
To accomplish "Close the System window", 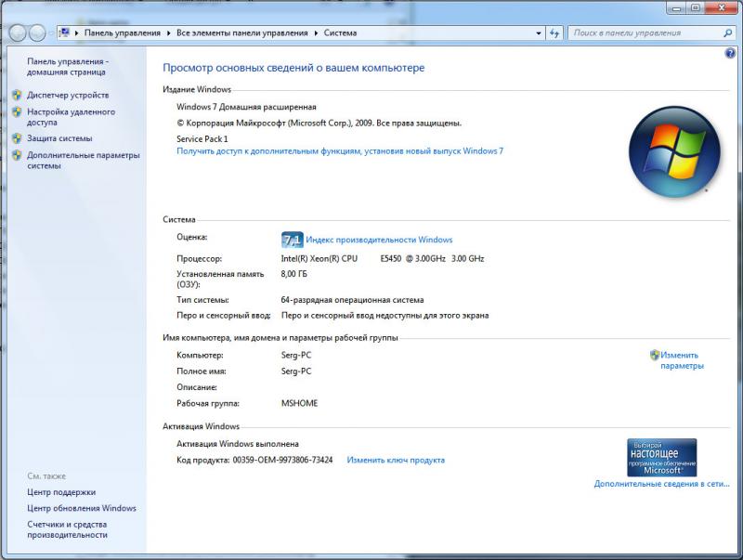I will (x=722, y=8).
